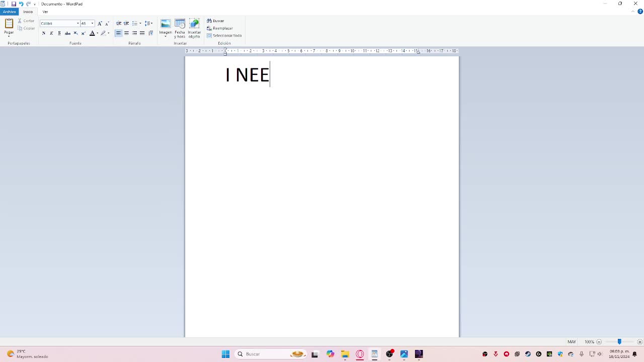Toggle underline formatting (S)
This screenshot has height=362, width=644.
[59, 33]
